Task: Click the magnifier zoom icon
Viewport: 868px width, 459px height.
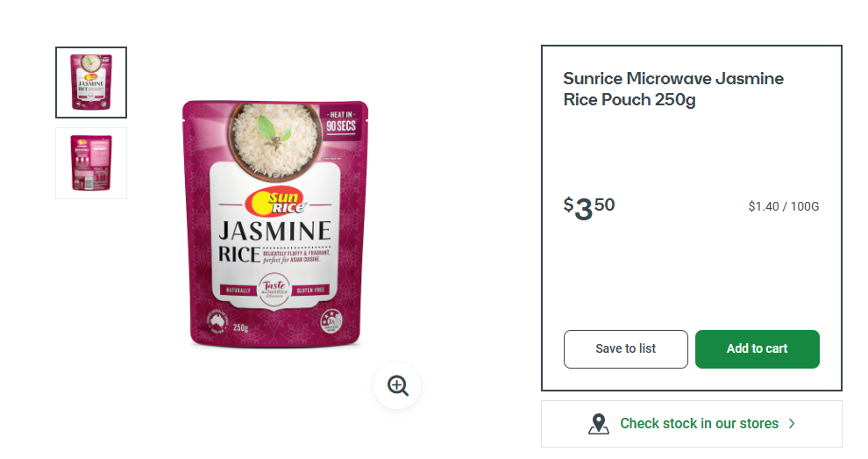Action: pos(398,386)
